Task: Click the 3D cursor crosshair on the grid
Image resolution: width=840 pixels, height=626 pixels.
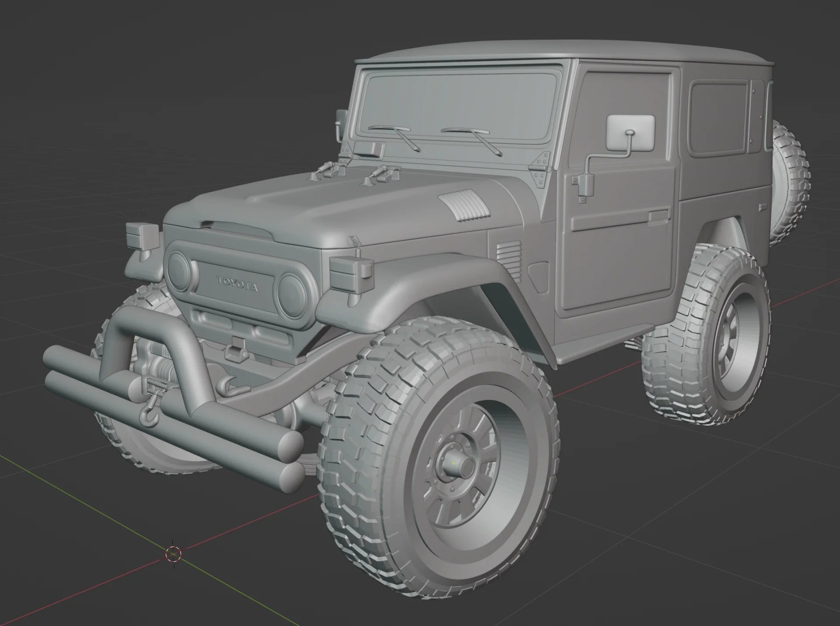Action: 174,554
